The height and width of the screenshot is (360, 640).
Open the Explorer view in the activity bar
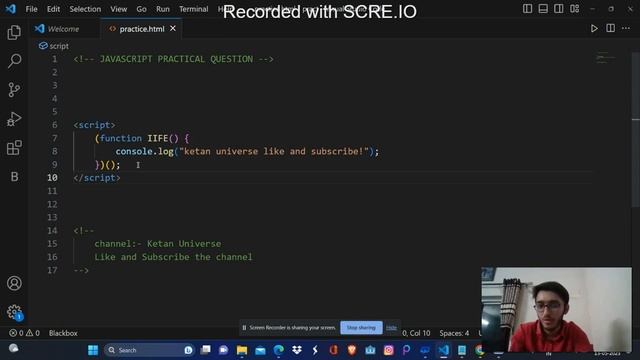(x=14, y=32)
